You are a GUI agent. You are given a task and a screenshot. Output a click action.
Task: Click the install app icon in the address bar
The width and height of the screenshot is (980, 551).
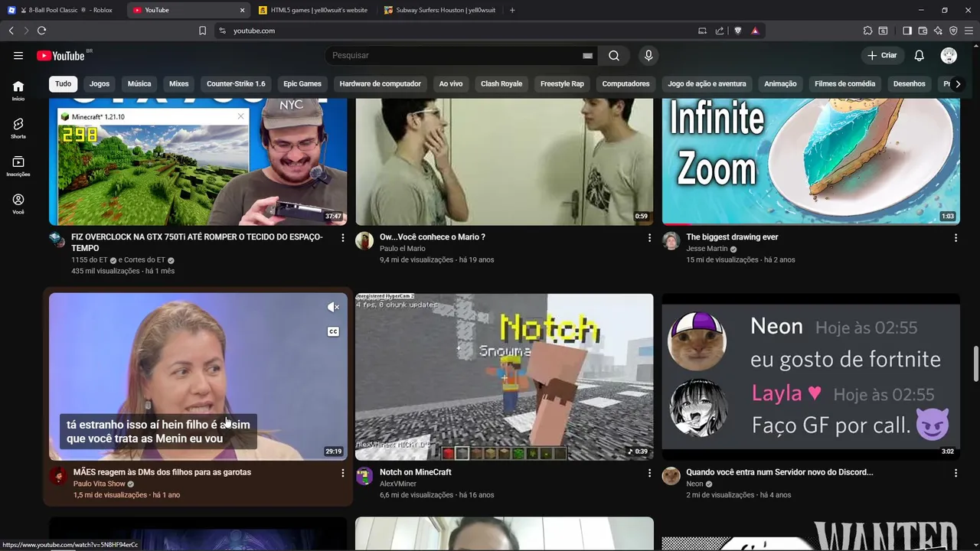point(702,31)
